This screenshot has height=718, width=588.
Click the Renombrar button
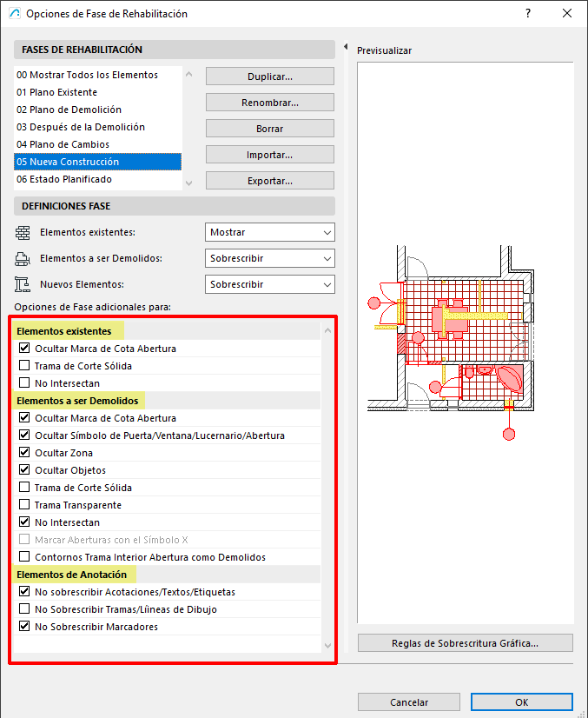tap(270, 103)
